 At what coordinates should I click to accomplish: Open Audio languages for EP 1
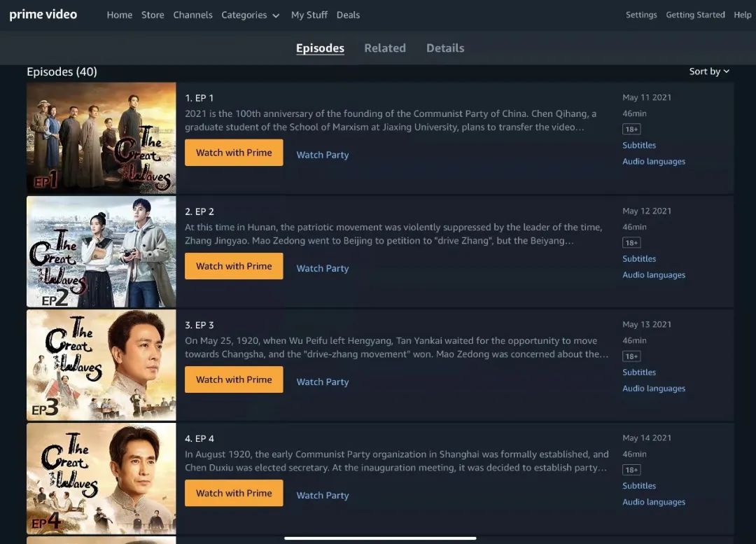pos(654,162)
